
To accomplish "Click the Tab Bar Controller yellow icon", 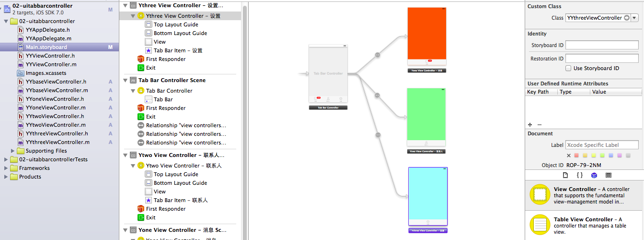I will coord(141,91).
